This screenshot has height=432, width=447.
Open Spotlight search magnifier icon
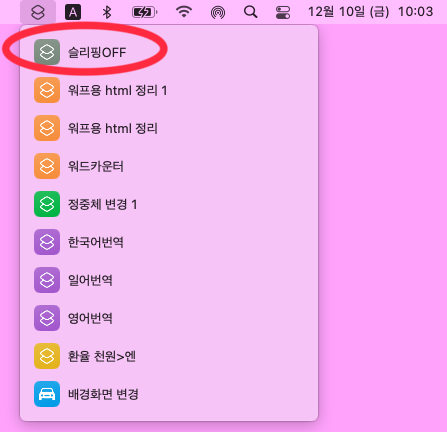250,12
